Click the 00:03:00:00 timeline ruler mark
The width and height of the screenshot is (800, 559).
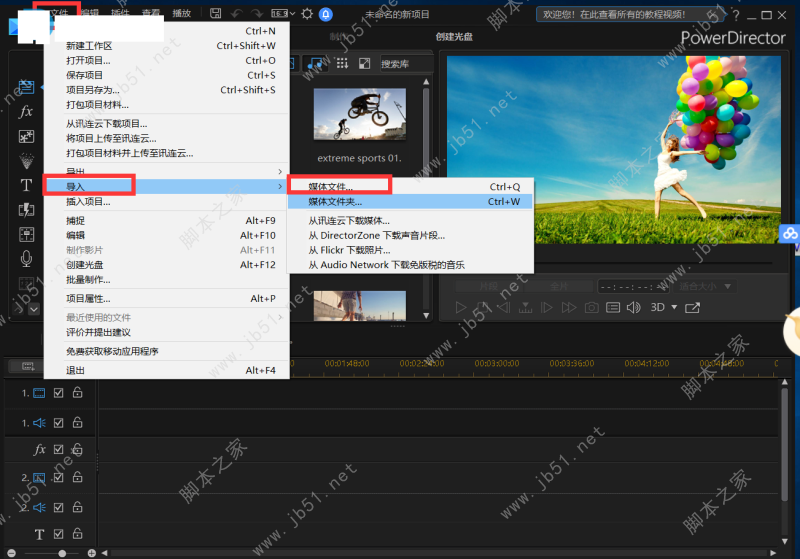tap(496, 363)
